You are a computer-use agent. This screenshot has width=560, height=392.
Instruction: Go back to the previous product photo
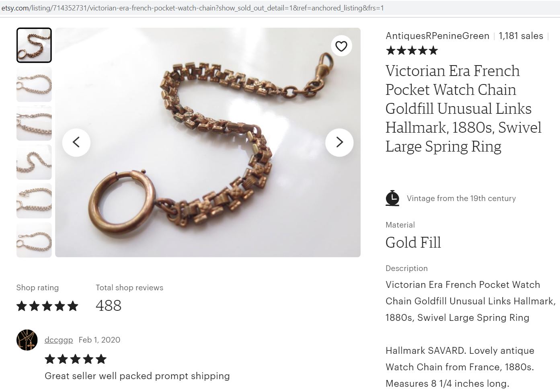[76, 142]
